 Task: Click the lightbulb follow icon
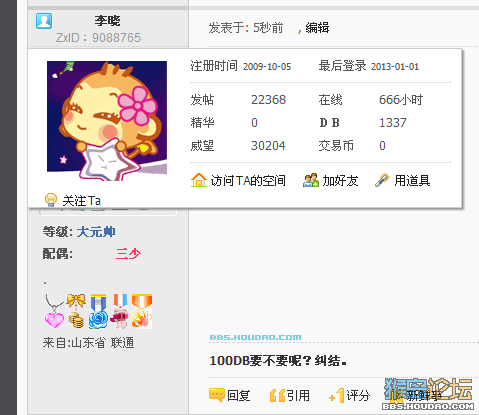[51, 200]
